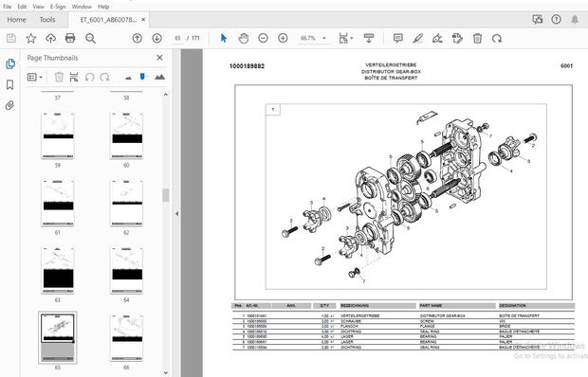Screen dimensions: 588x377
Task: Open the File menu
Action: 8,7
